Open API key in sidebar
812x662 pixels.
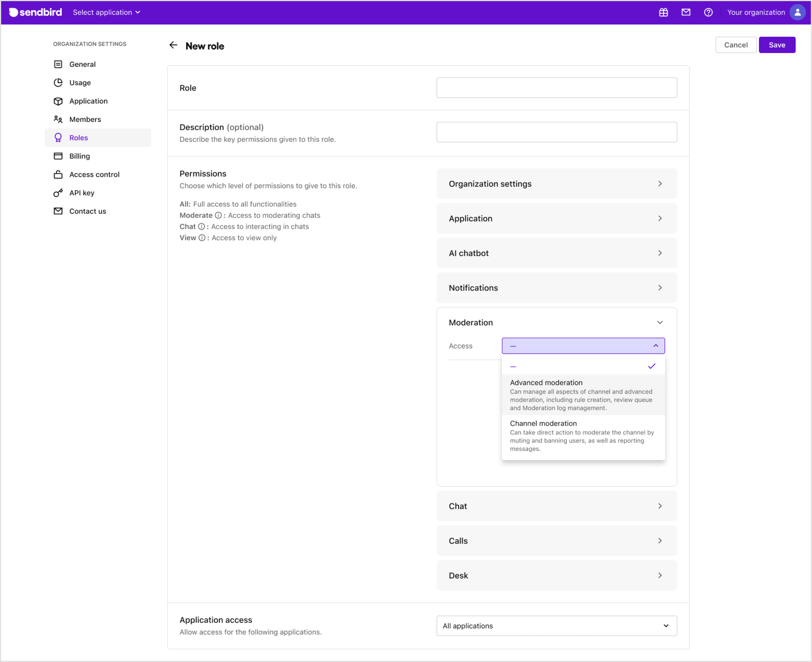tap(98, 193)
